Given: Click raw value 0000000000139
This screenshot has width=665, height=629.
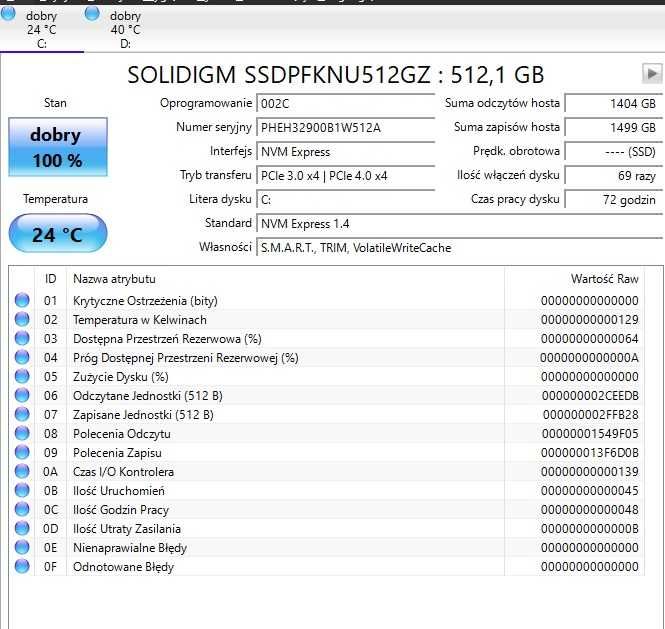Looking at the screenshot, I should point(590,472).
